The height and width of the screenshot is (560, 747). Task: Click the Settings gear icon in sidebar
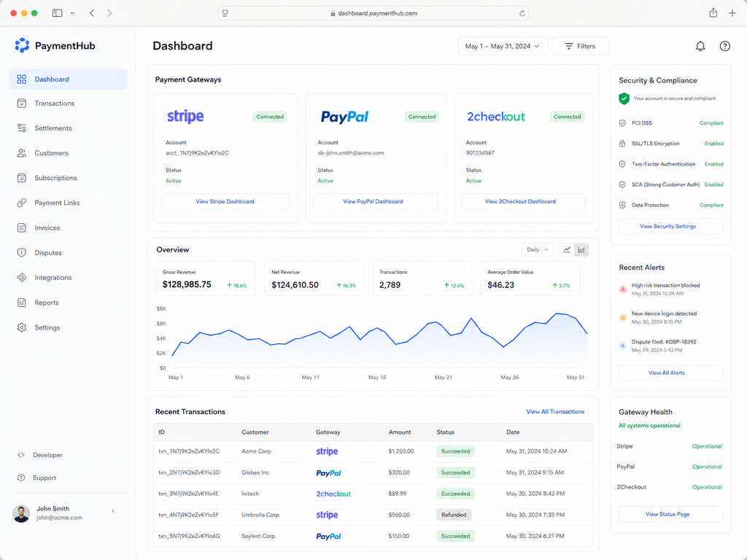click(21, 327)
